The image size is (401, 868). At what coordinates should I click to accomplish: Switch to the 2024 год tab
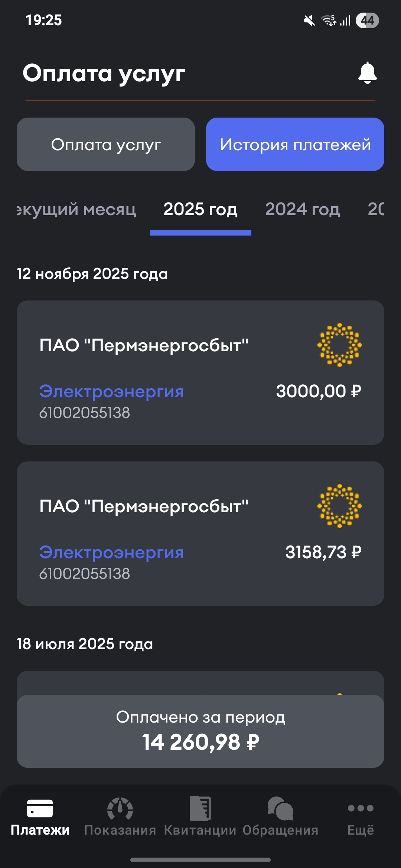pos(303,210)
